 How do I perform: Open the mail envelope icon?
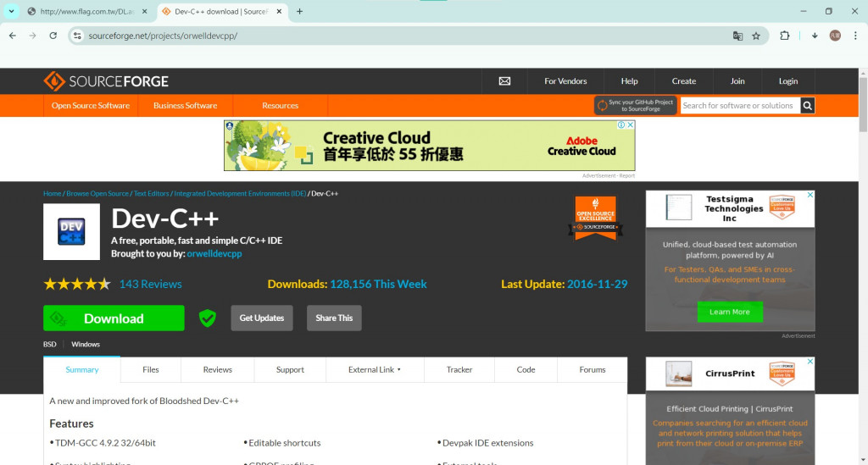point(504,81)
